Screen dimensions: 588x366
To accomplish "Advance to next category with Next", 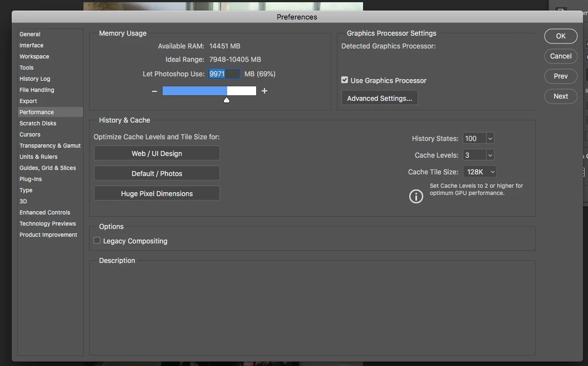I will coord(561,96).
